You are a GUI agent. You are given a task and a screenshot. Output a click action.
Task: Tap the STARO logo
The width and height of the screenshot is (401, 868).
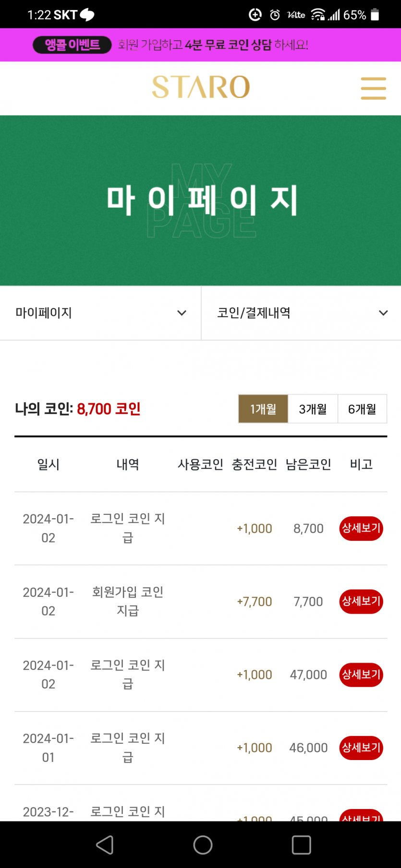201,87
